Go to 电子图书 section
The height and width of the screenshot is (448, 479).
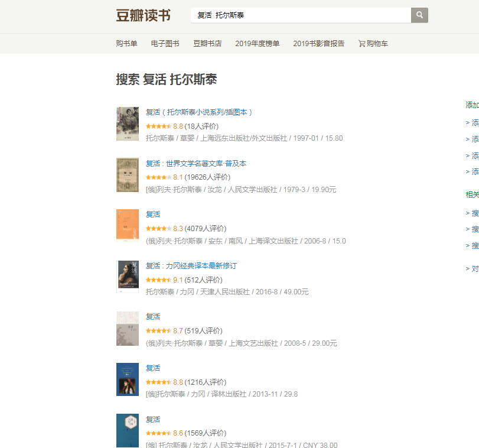(x=165, y=44)
